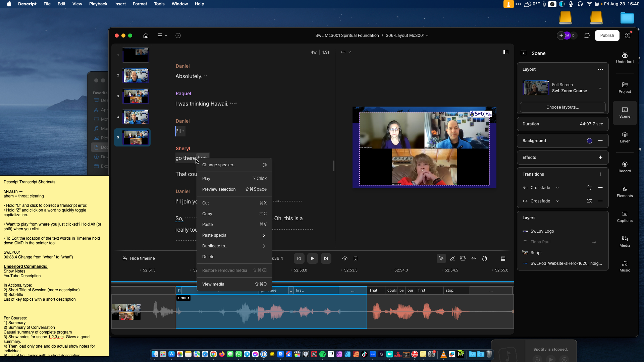Open the Project sidebar panel

pos(625,87)
